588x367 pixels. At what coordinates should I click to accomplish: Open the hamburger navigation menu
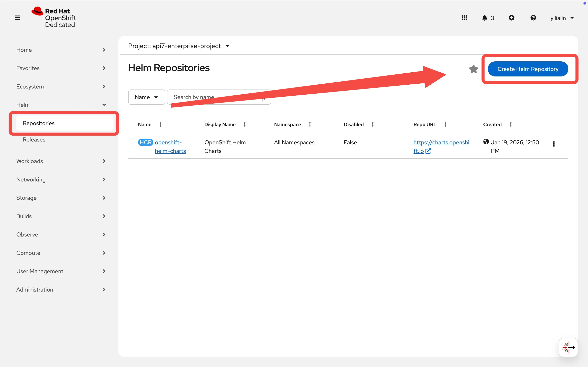click(x=17, y=18)
